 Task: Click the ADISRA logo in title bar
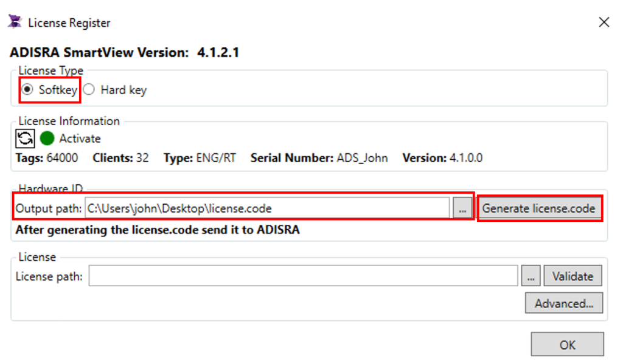click(x=15, y=22)
